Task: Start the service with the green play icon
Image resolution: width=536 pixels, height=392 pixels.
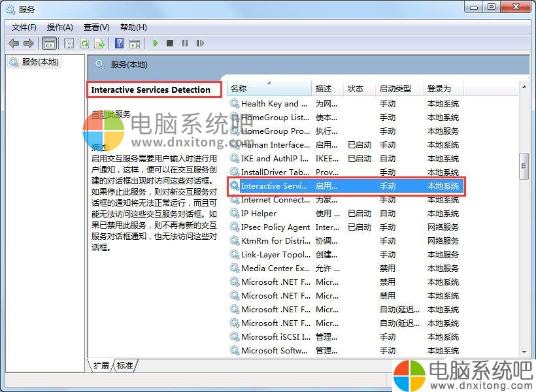Action: pos(155,43)
